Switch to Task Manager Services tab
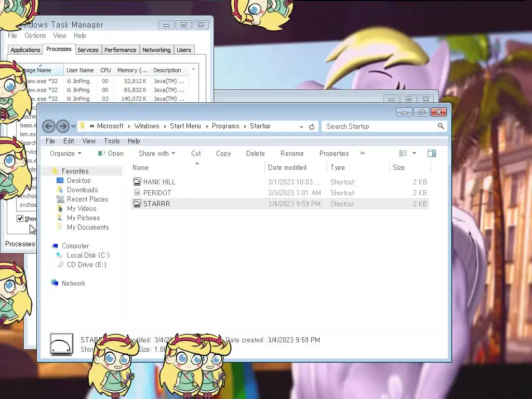Screen dimensions: 532x399 pos(88,50)
